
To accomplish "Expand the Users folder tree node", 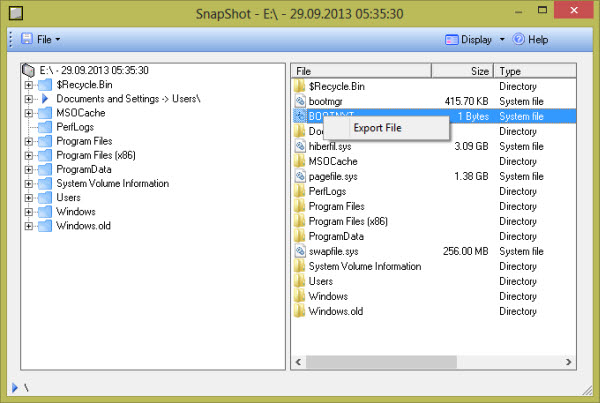I will 28,197.
